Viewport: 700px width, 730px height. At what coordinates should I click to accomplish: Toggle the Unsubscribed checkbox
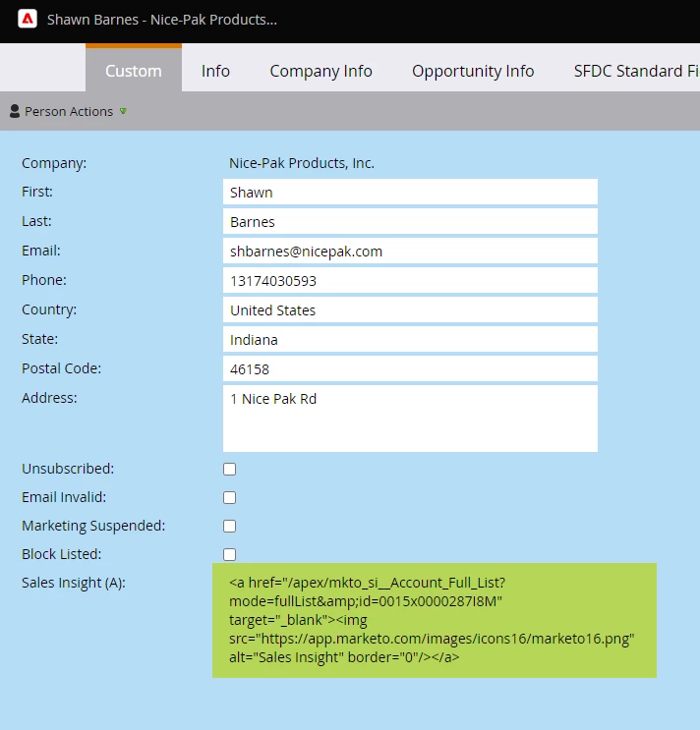click(x=230, y=469)
